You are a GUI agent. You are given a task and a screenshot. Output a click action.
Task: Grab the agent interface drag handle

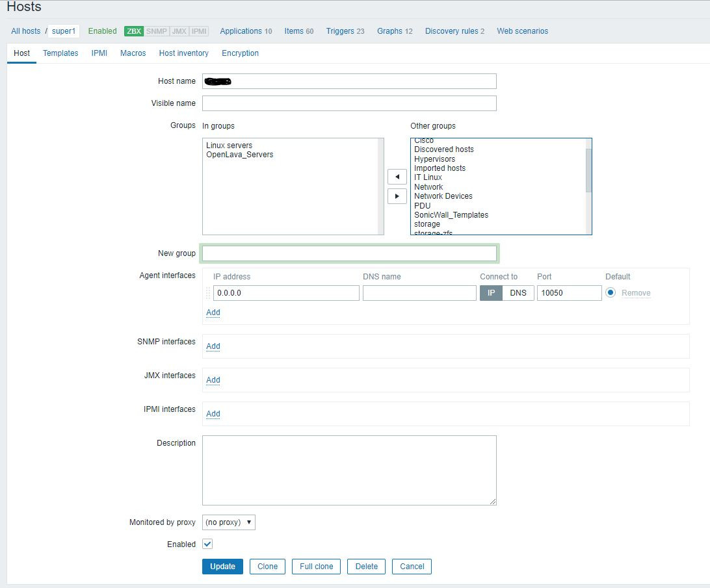coord(208,293)
